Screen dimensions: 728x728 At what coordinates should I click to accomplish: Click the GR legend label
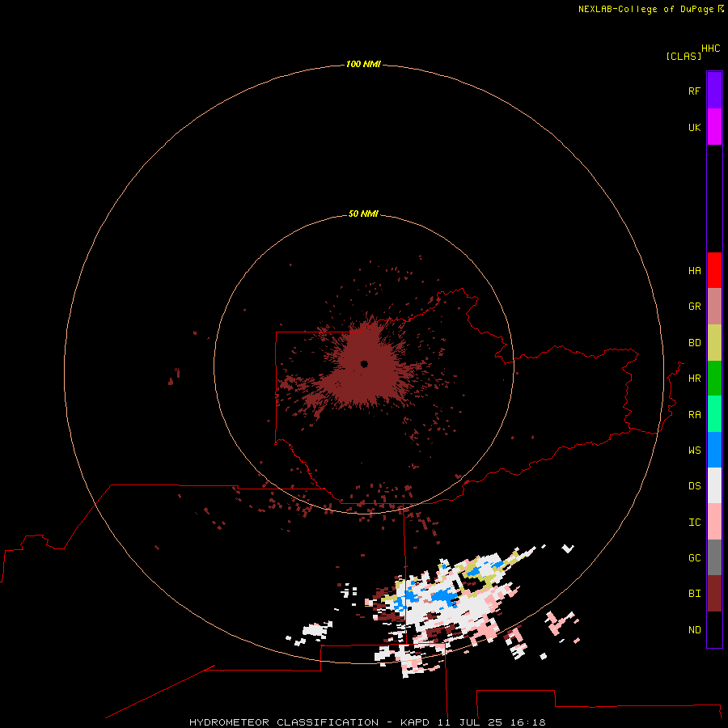point(694,307)
